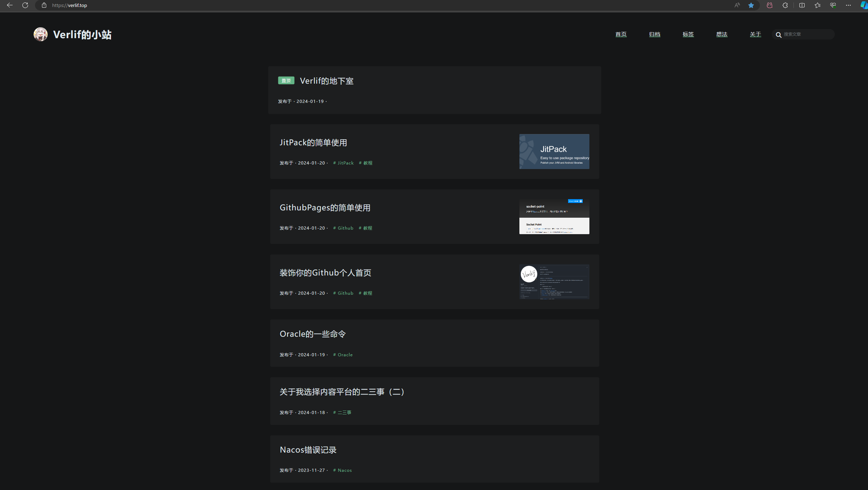Open the 归档 navigation item
868x490 pixels.
[x=654, y=34]
